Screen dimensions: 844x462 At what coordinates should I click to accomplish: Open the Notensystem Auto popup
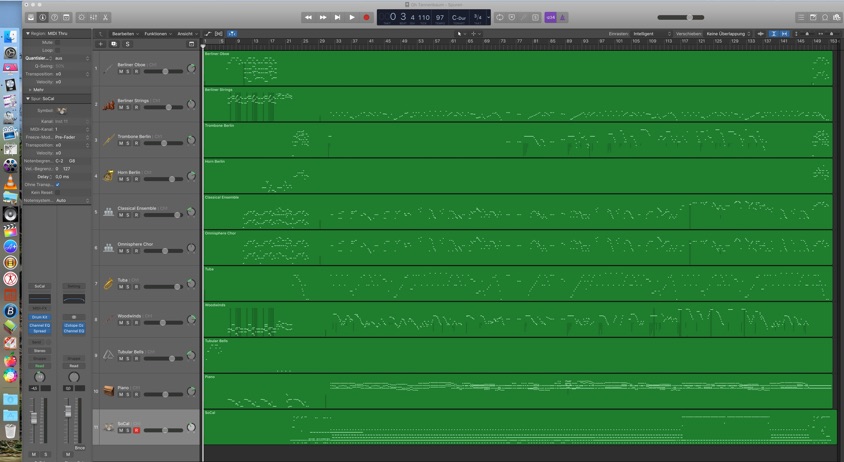point(72,200)
